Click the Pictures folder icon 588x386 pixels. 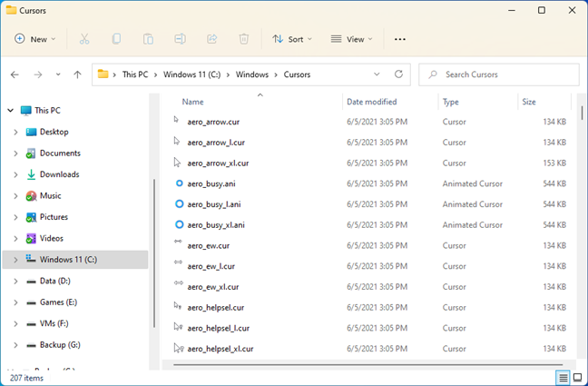(x=31, y=217)
